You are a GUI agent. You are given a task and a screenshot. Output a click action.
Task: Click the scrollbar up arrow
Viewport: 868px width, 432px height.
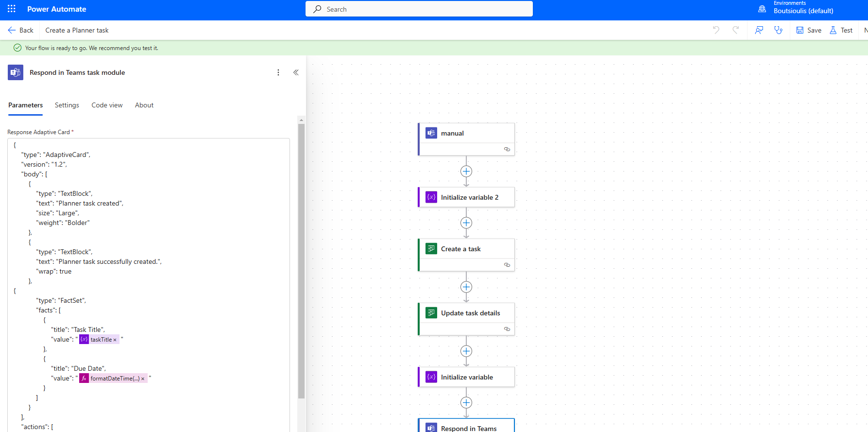coord(301,120)
